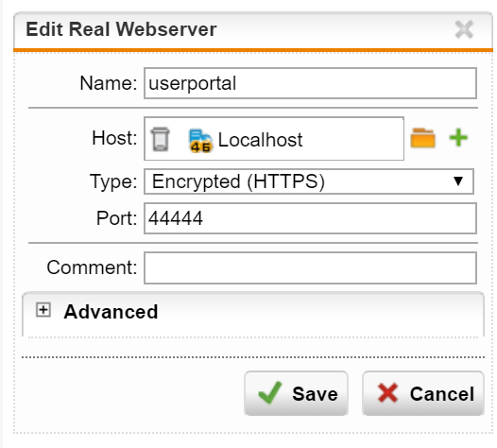Open the Type dropdown arrow

pyautogui.click(x=458, y=181)
